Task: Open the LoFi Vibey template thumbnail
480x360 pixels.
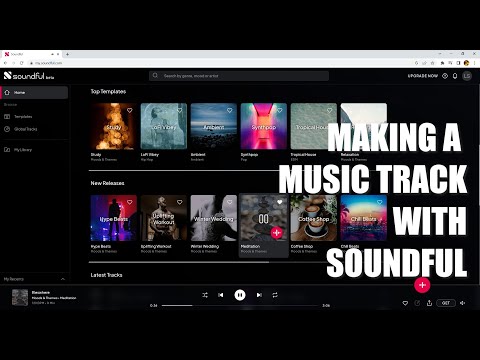Action: pyautogui.click(x=164, y=126)
